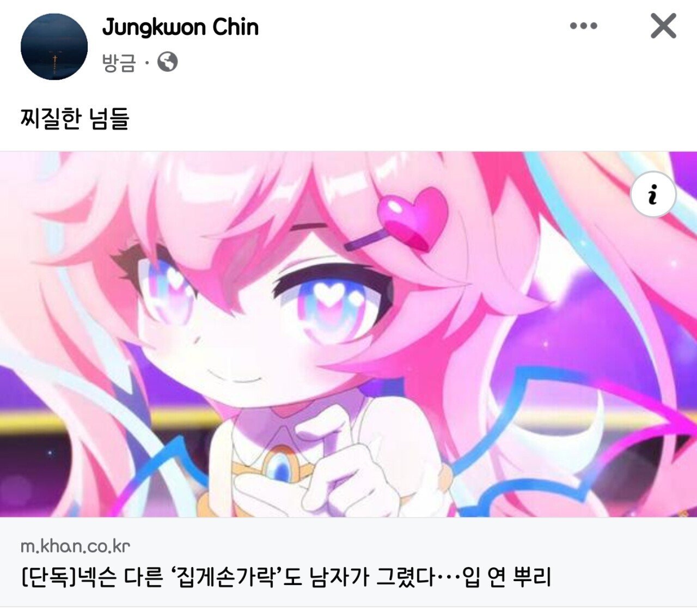
Task: Click the globe public audience icon
Action: pos(168,62)
